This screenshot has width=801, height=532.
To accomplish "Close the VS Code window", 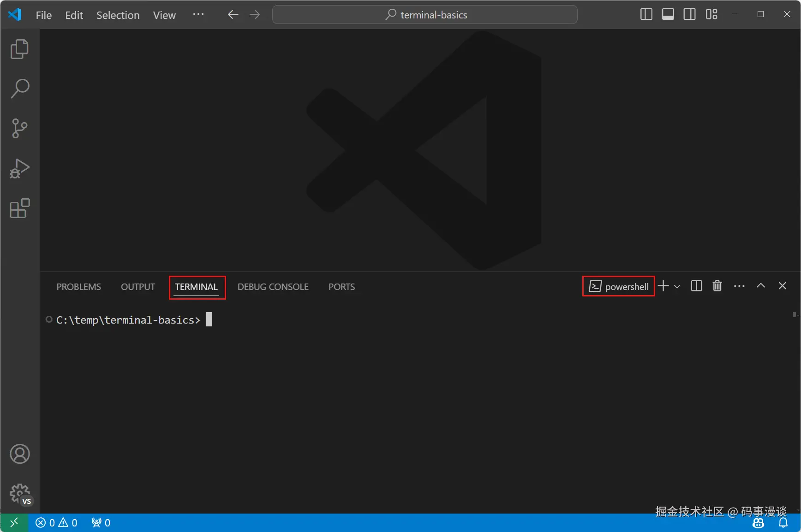I will tap(787, 15).
